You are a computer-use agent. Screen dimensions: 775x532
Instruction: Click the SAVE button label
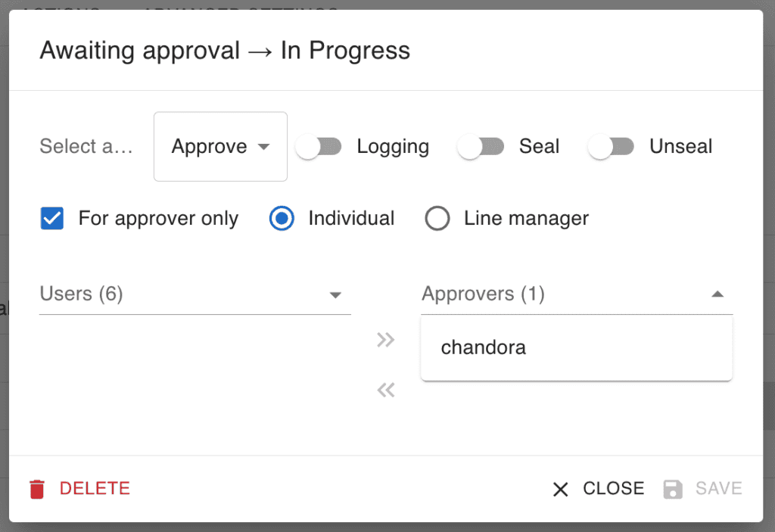point(719,489)
